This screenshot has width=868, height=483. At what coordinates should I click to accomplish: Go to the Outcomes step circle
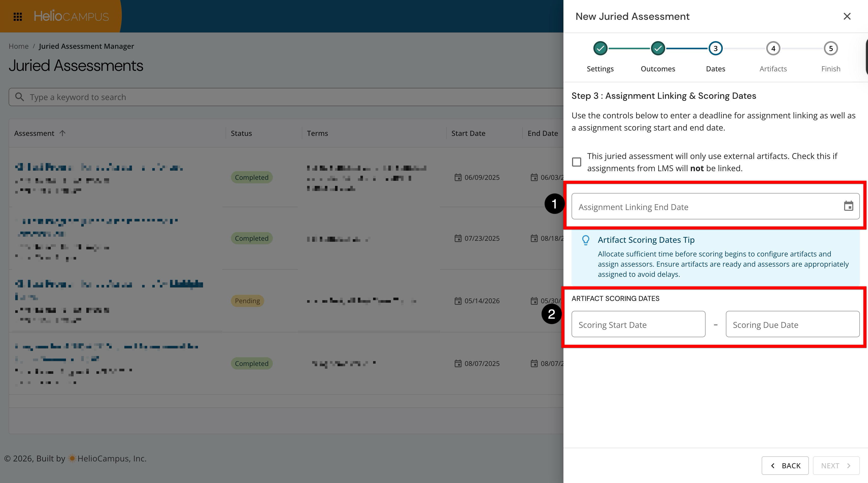tap(658, 48)
